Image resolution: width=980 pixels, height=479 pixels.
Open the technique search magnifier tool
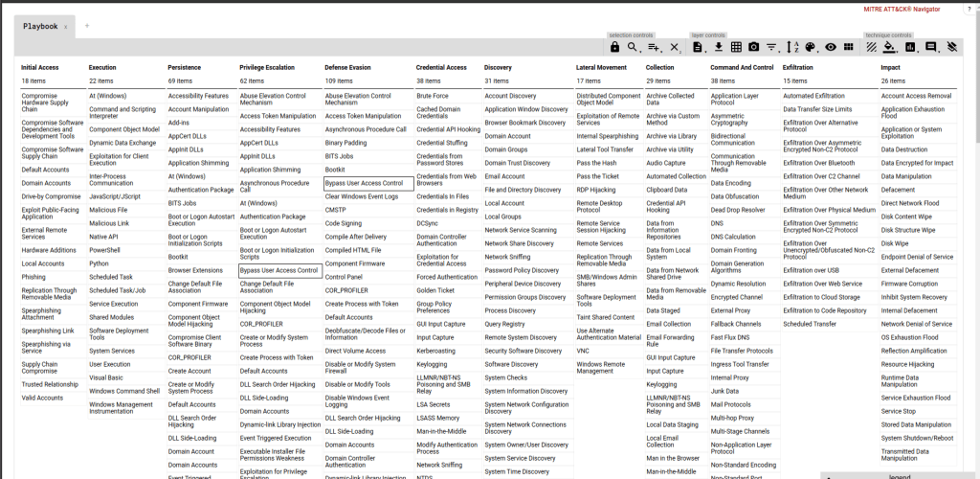tap(633, 47)
